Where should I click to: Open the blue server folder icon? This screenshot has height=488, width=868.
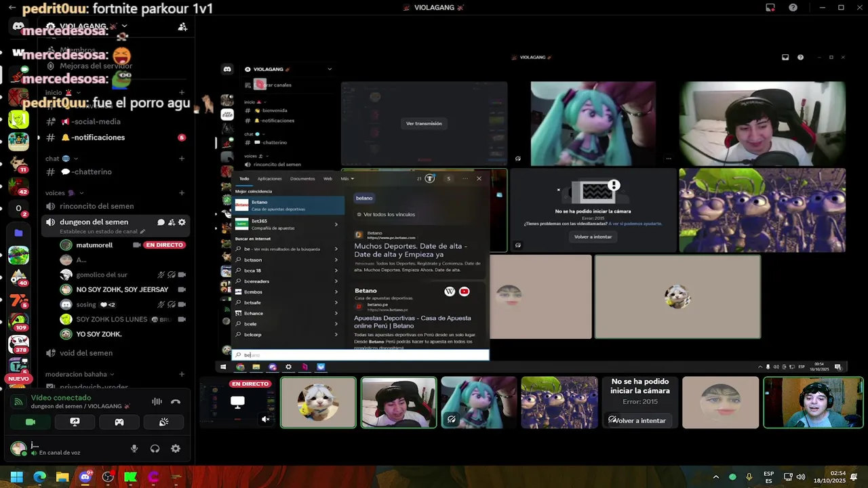(18, 232)
